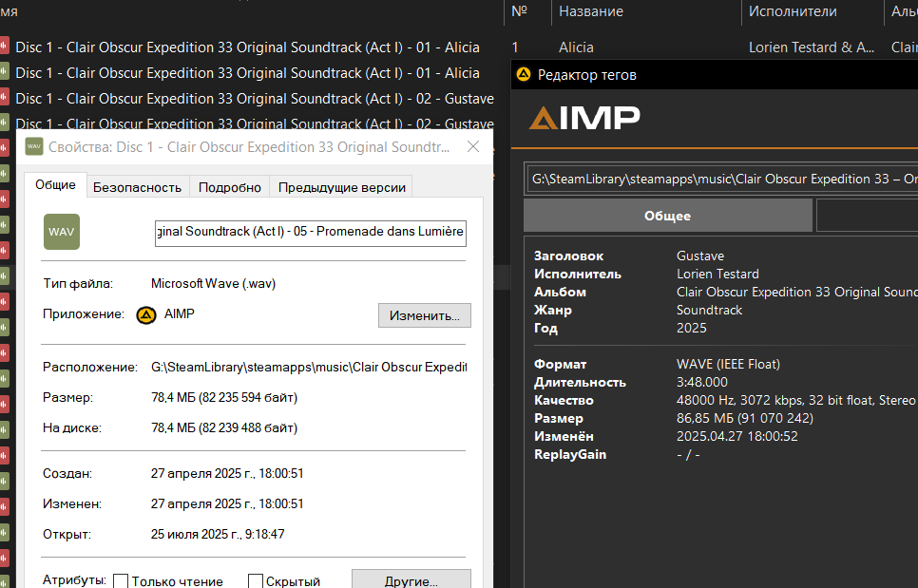
Task: Click the AIMP application icon beside Приложение
Action: click(145, 315)
